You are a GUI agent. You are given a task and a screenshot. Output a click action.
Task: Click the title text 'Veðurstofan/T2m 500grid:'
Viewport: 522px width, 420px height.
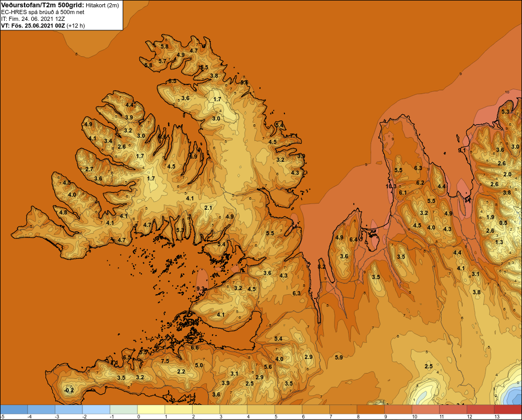click(x=42, y=5)
